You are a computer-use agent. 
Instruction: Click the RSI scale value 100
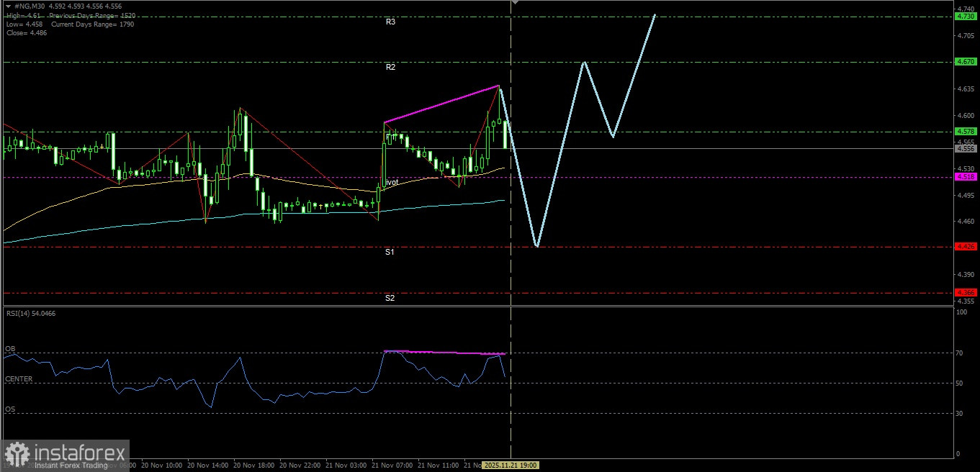[962, 312]
